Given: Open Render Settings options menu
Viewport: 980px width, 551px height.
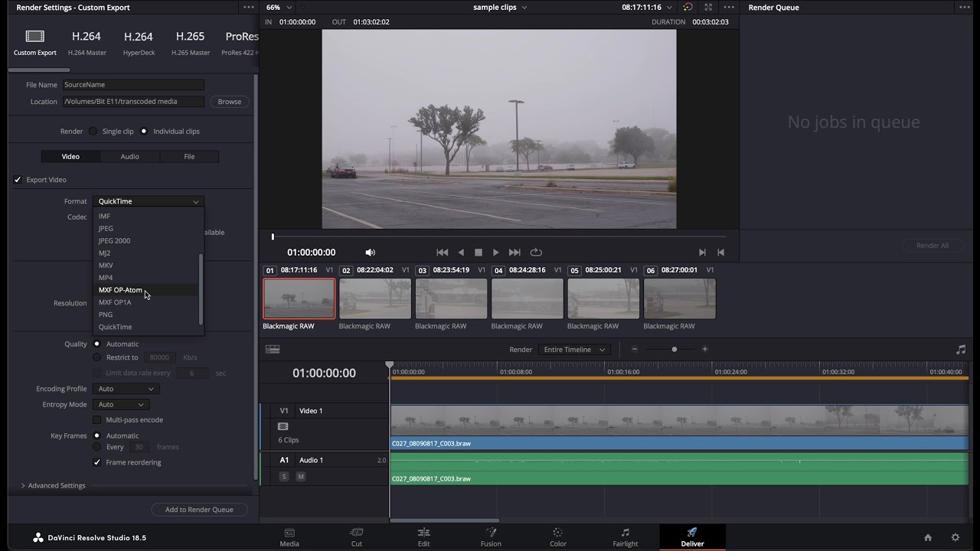Looking at the screenshot, I should (x=248, y=7).
